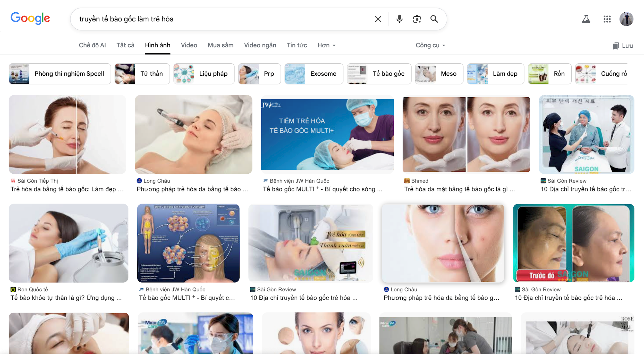Open Google Lens image search

[417, 19]
